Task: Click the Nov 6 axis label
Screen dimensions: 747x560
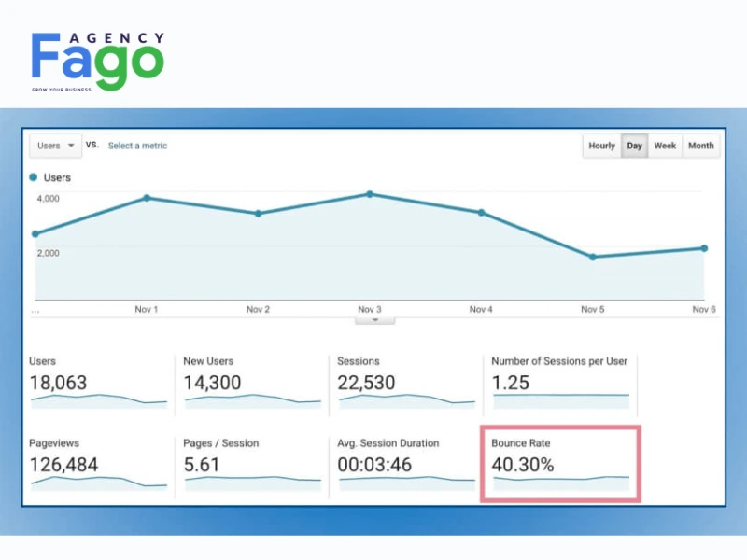Action: [x=704, y=310]
